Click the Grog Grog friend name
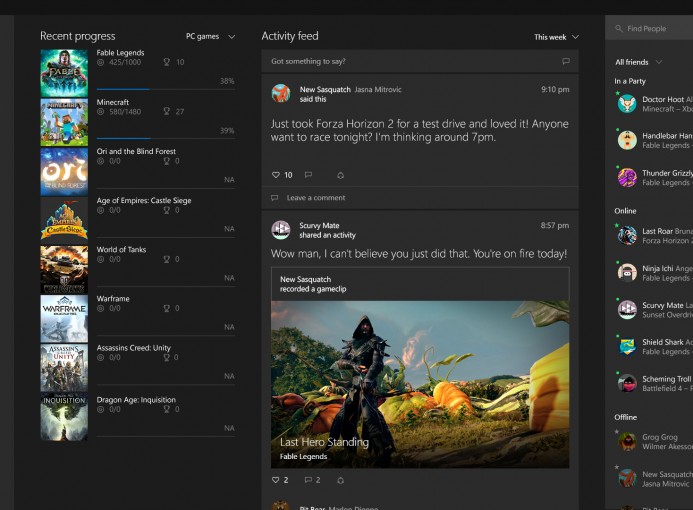Viewport: 693px width, 510px height. point(660,437)
